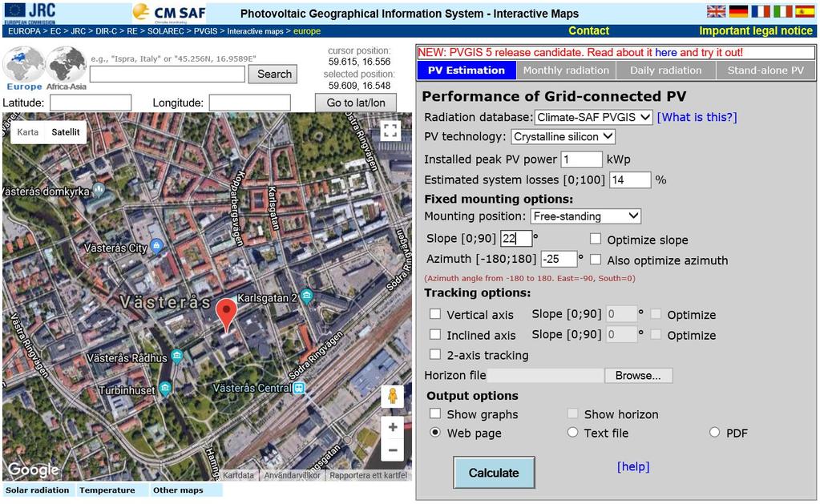The width and height of the screenshot is (820, 504).
Task: Click Installed peak PV power field
Action: coord(581,159)
